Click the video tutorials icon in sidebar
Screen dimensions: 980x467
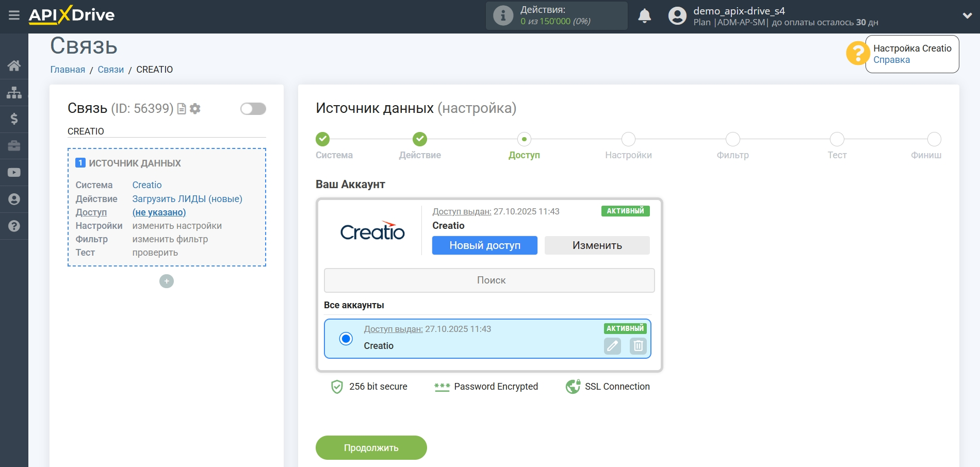tap(14, 172)
